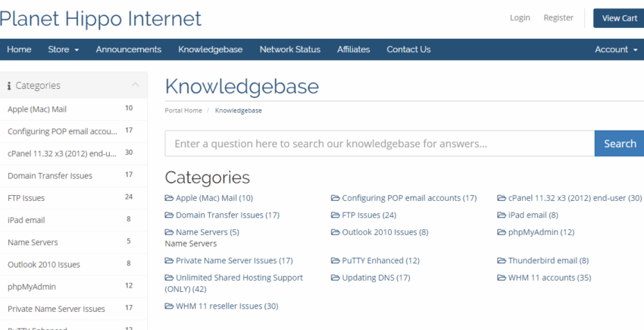Image resolution: width=644 pixels, height=330 pixels.
Task: Click the Planet Hippo Internet site title
Action: 101,19
